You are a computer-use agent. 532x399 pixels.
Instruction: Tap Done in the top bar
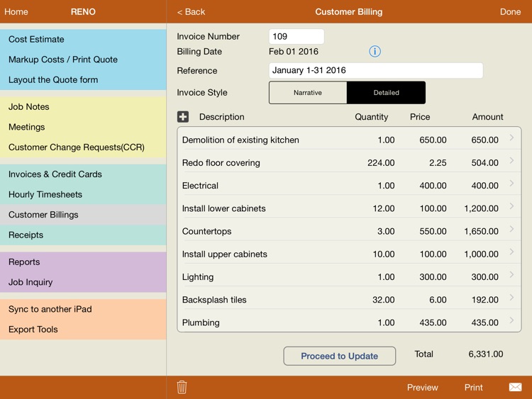pos(510,12)
